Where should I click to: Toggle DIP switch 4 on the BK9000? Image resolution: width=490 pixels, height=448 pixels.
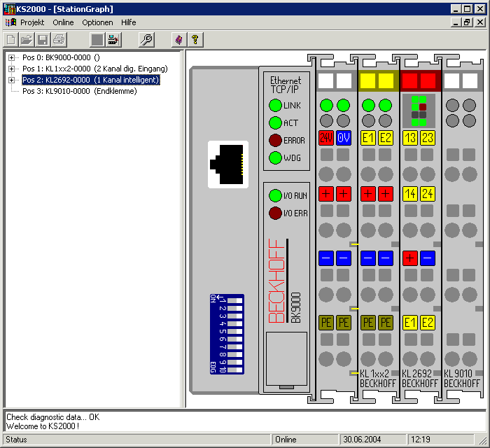click(x=234, y=323)
